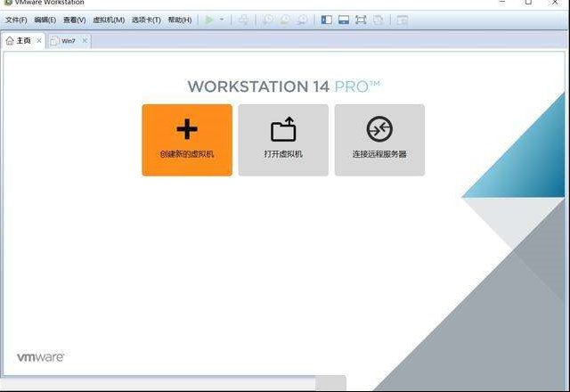The image size is (570, 392).
Task: Click the Unity mode toolbar icon
Action: [378, 20]
